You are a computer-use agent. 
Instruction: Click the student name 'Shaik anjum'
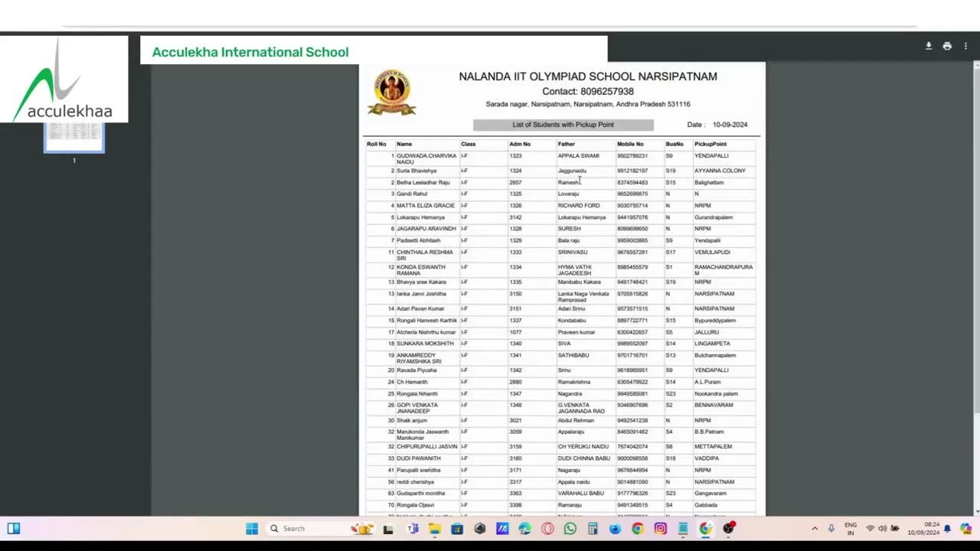click(x=412, y=421)
